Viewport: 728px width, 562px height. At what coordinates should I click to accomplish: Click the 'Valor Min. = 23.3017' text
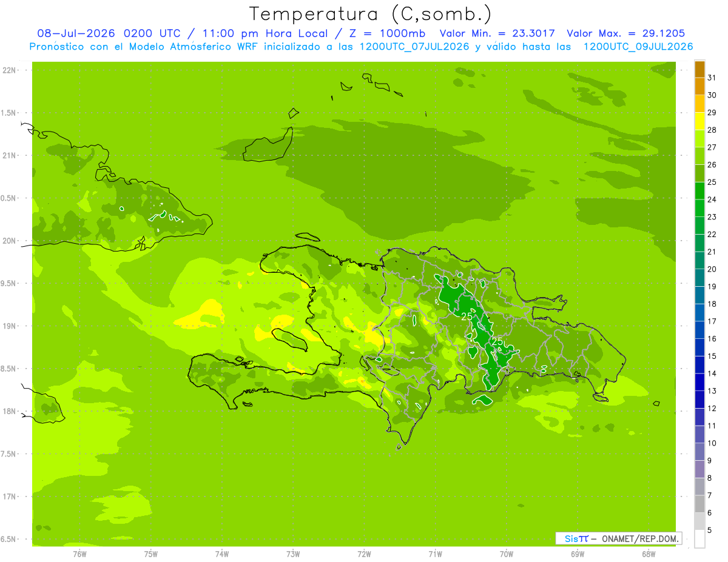click(x=497, y=33)
